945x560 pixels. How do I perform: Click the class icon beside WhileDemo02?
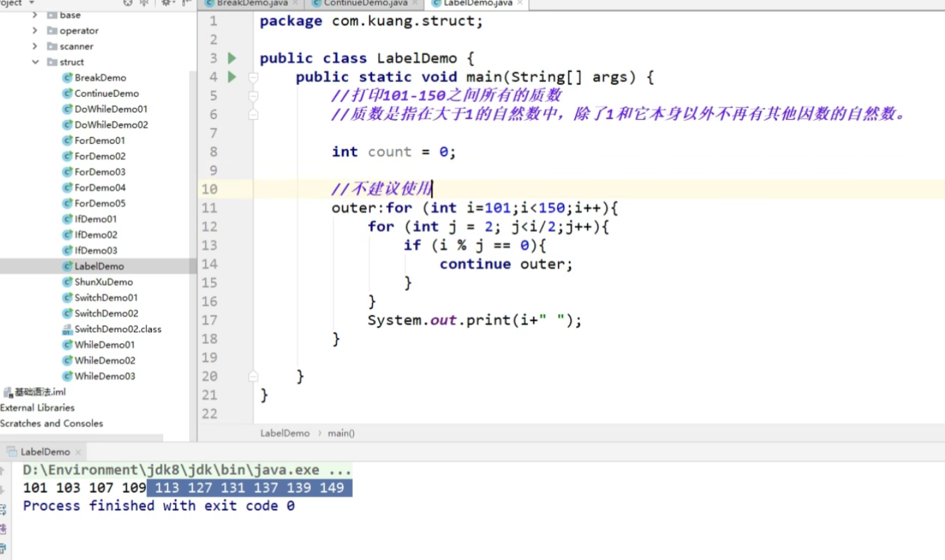67,361
